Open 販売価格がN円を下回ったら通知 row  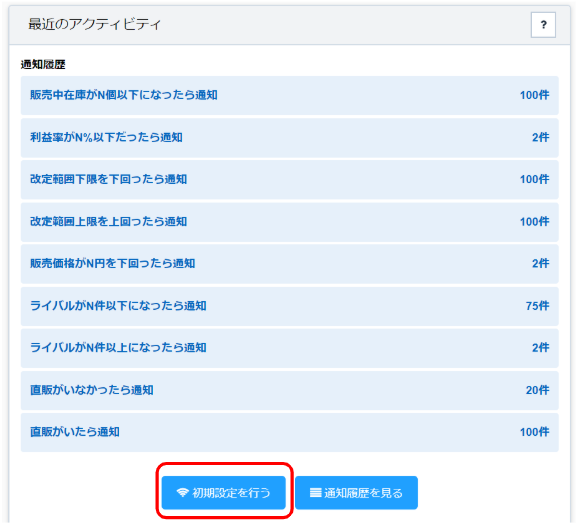[x=290, y=264]
